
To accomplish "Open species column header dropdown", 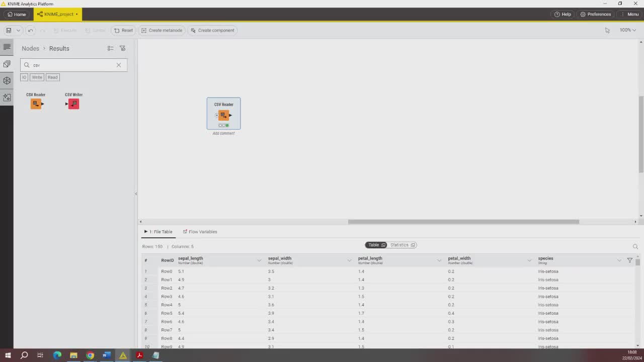I will (619, 260).
